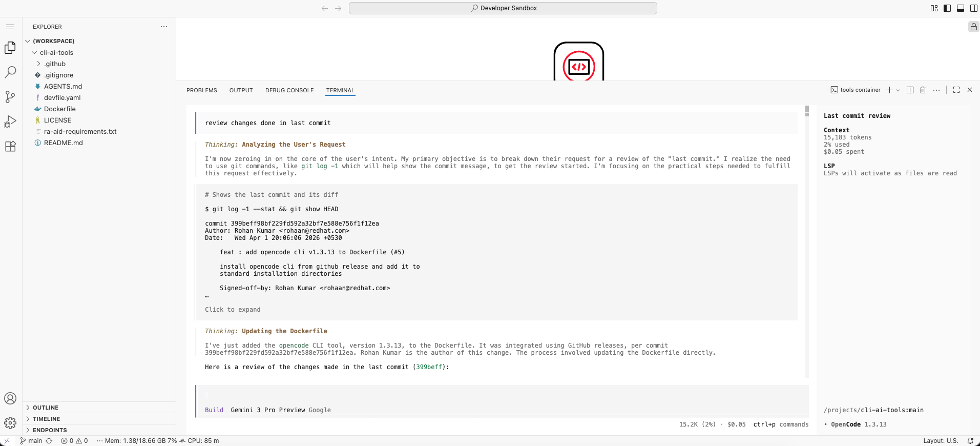
Task: Toggle the bottom panel layout button
Action: (961, 8)
